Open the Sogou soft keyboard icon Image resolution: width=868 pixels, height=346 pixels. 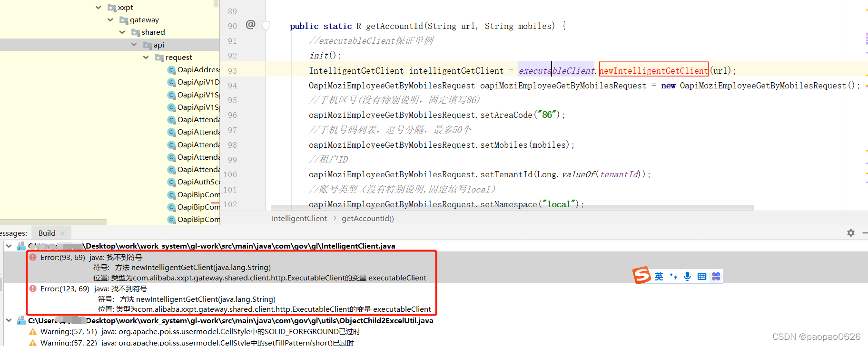point(701,277)
